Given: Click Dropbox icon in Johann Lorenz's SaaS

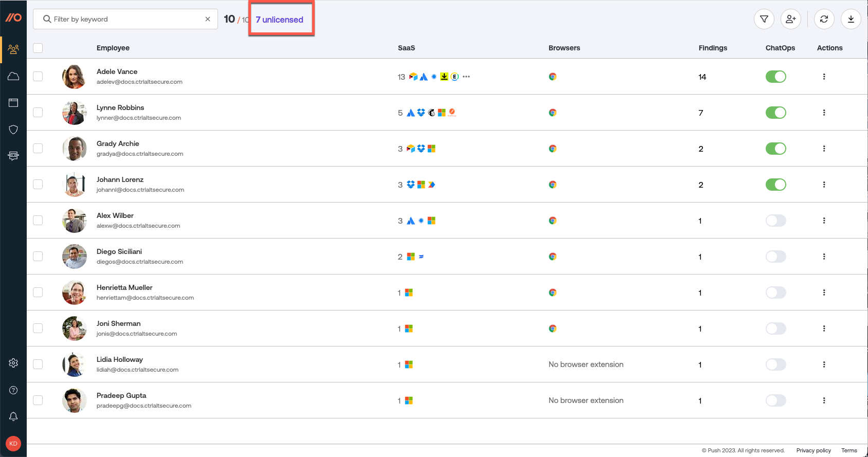Looking at the screenshot, I should 411,185.
